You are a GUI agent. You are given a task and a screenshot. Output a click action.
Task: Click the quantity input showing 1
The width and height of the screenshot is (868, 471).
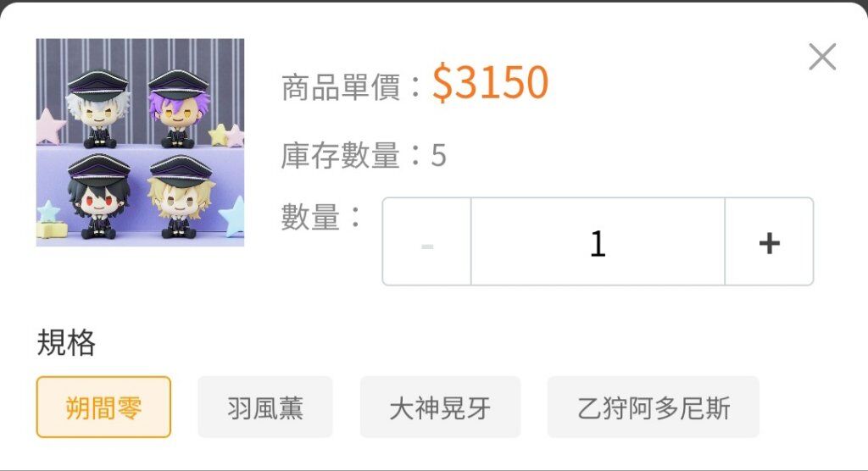tap(598, 242)
